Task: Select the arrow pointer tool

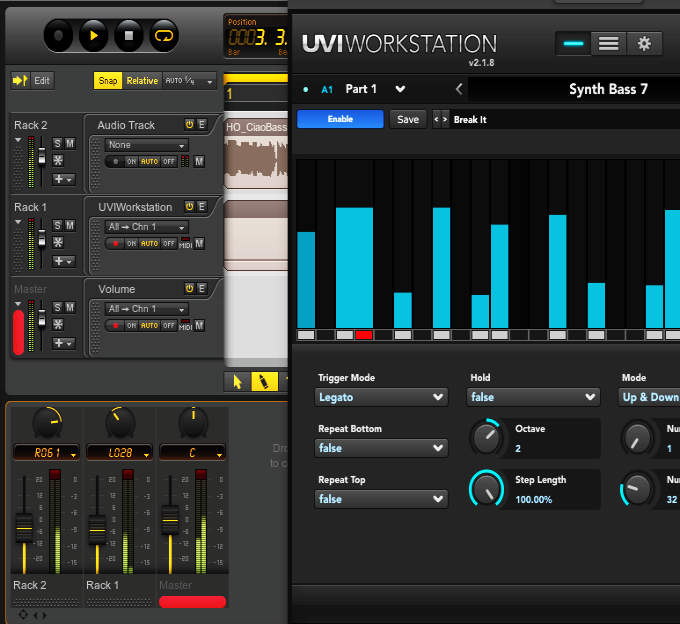Action: [237, 382]
